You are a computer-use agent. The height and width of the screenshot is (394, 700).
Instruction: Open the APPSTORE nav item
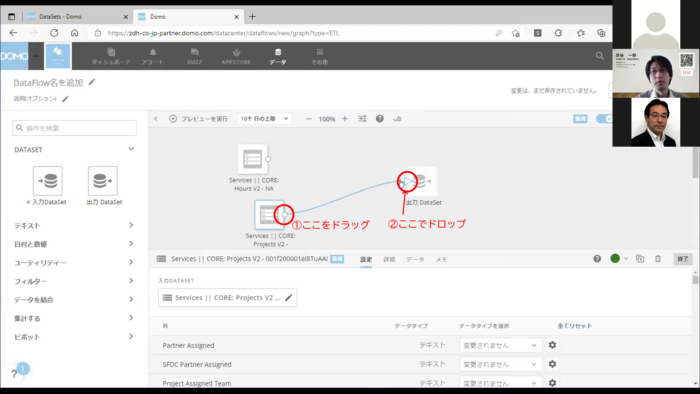[236, 57]
